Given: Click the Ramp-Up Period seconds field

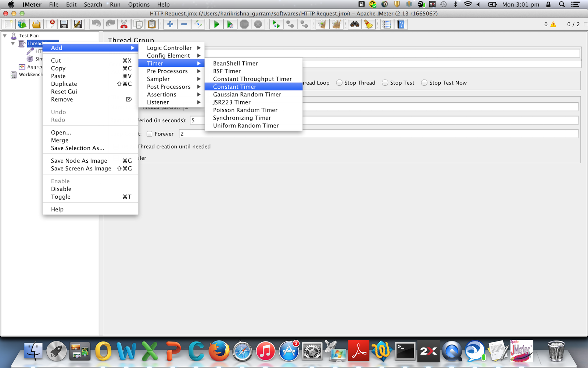Looking at the screenshot, I should coord(197,120).
